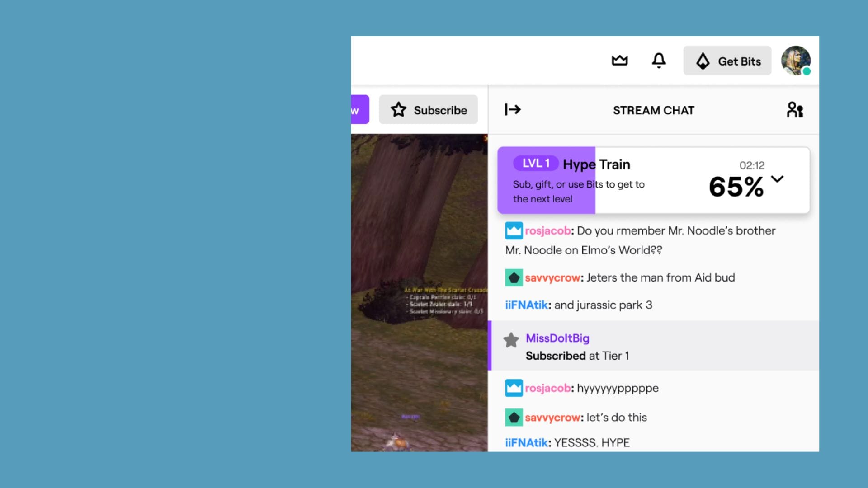Open user profile avatar menu

pos(795,61)
